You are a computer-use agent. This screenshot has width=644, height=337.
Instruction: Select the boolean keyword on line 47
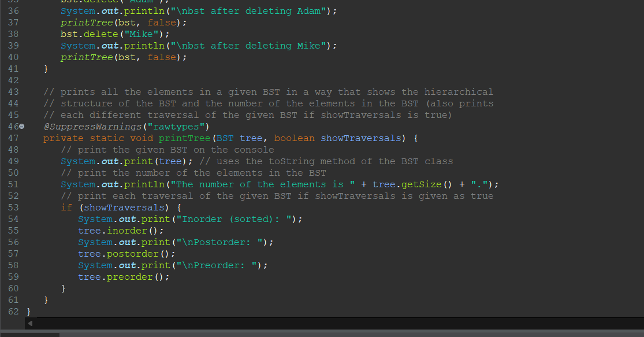[x=295, y=138]
